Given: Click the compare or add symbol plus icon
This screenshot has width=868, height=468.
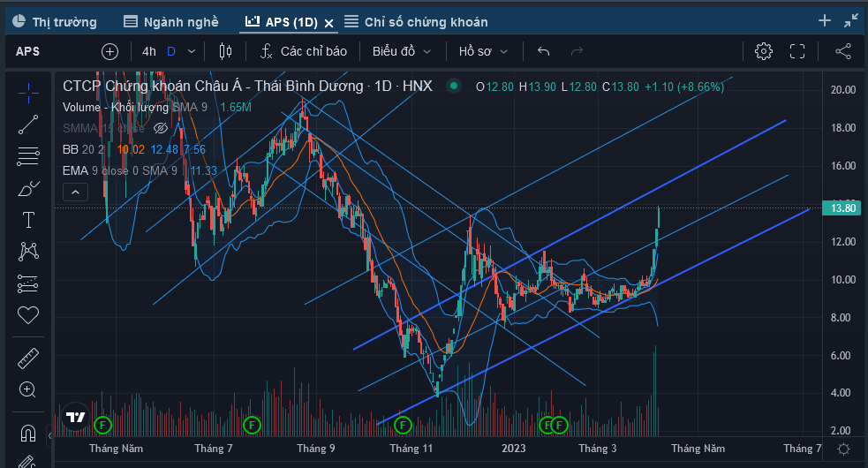Looking at the screenshot, I should point(110,51).
